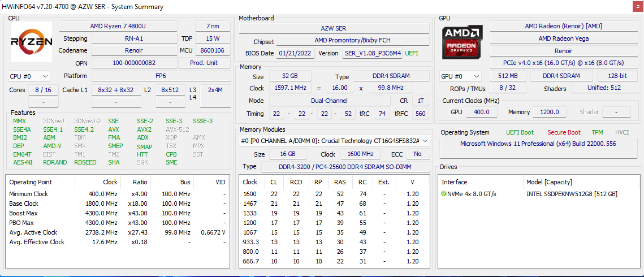The image size is (644, 277).
Task: Click the MCU value 8600106
Action: [213, 50]
